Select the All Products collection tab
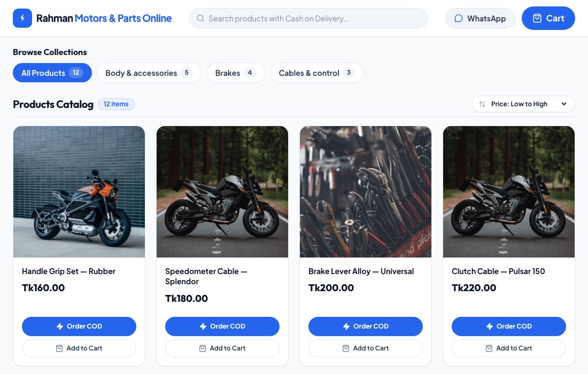The height and width of the screenshot is (374, 588). click(x=52, y=73)
